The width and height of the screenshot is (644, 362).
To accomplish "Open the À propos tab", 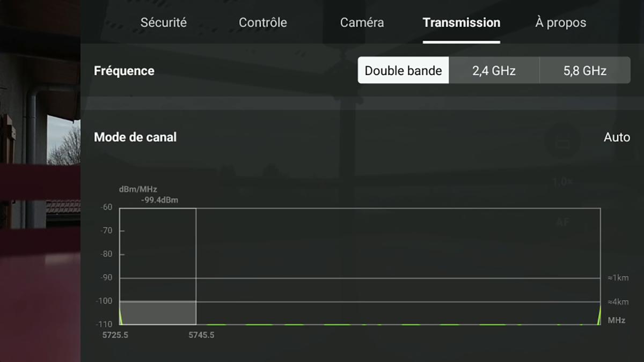I will point(561,23).
